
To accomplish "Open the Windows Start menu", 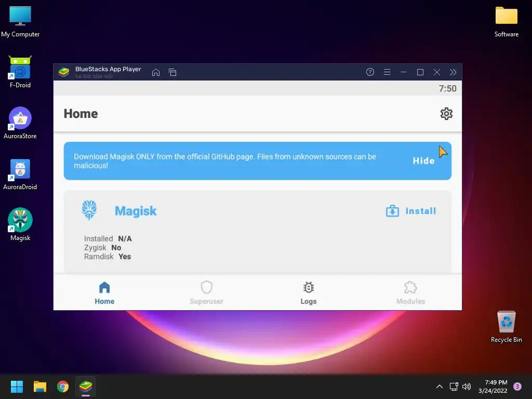I will (17, 387).
